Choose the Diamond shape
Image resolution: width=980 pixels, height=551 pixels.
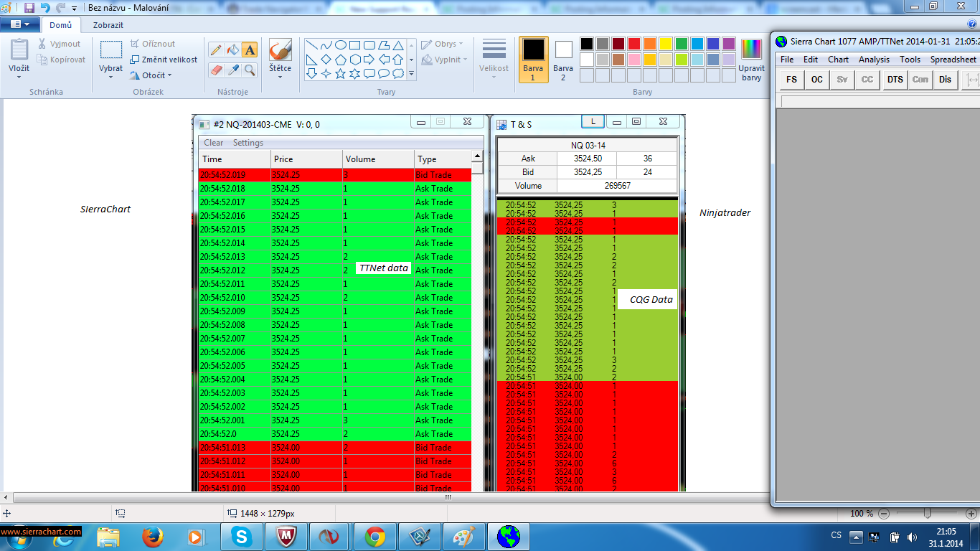click(326, 60)
